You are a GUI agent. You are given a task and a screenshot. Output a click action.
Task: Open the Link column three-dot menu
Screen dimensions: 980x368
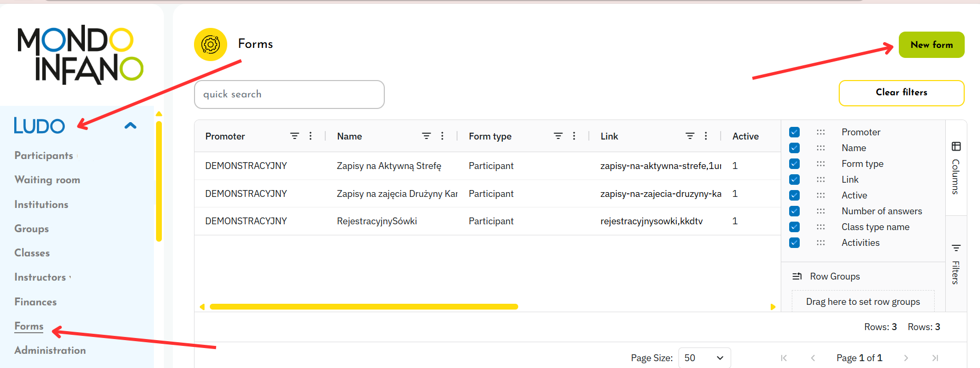(706, 136)
